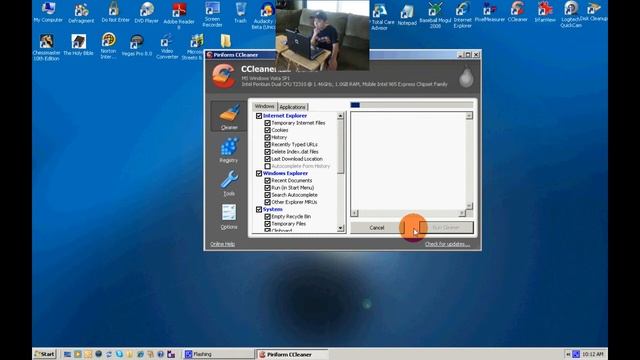This screenshot has width=640, height=360.
Task: Open the Defragment desktop shortcut
Action: (81, 13)
